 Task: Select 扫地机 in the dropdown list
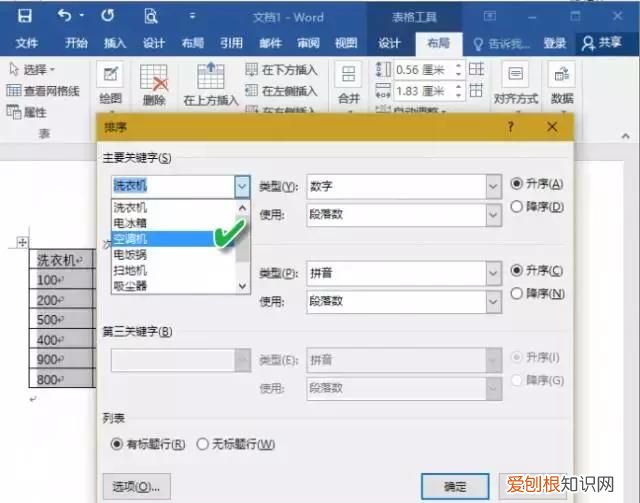pos(174,270)
